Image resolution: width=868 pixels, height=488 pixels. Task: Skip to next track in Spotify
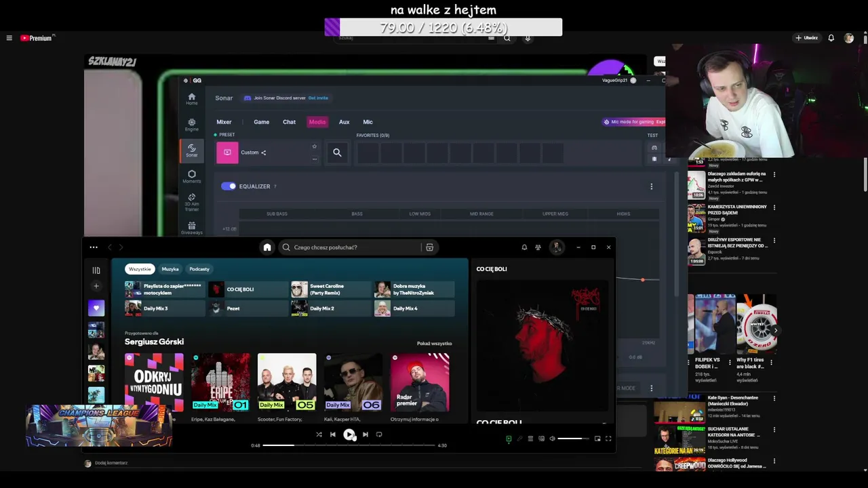(x=365, y=434)
